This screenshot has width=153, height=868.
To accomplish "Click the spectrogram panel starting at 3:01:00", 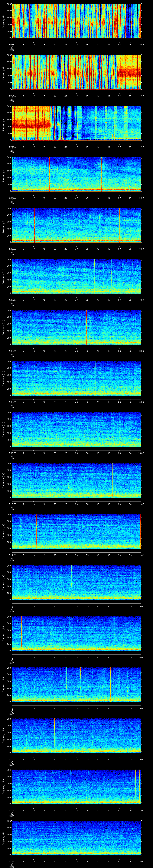I will point(76,21).
